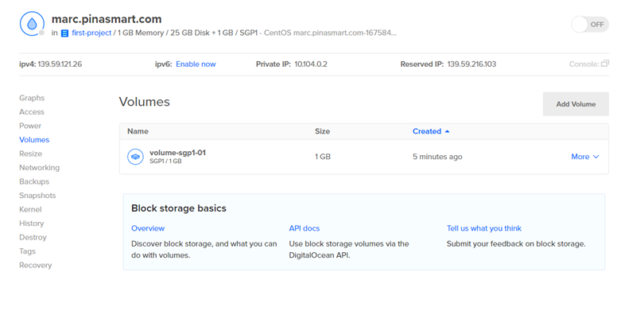Open the Power section in sidebar
The image size is (644, 315).
click(x=30, y=126)
